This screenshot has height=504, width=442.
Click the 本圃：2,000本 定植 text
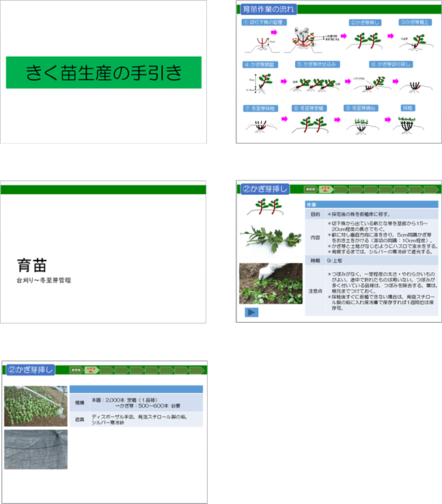[x=124, y=400]
